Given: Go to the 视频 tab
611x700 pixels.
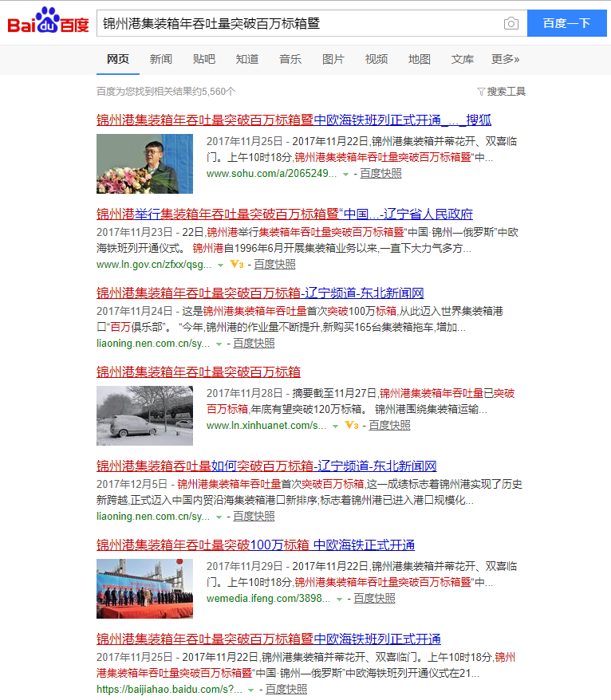Looking at the screenshot, I should point(376,59).
